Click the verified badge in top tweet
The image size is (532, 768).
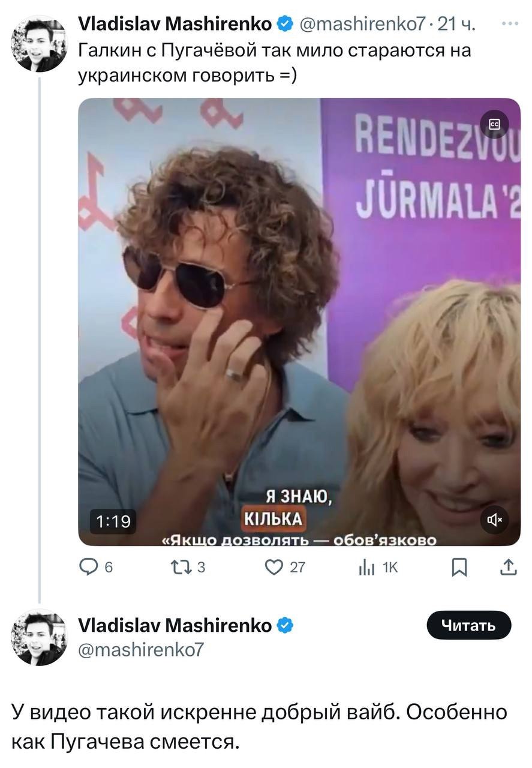click(285, 24)
